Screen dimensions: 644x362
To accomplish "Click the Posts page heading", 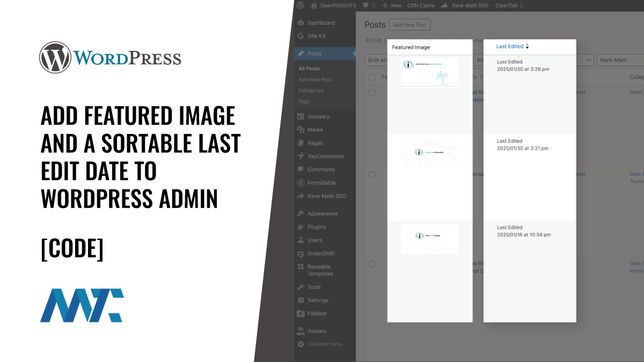I will coord(375,25).
